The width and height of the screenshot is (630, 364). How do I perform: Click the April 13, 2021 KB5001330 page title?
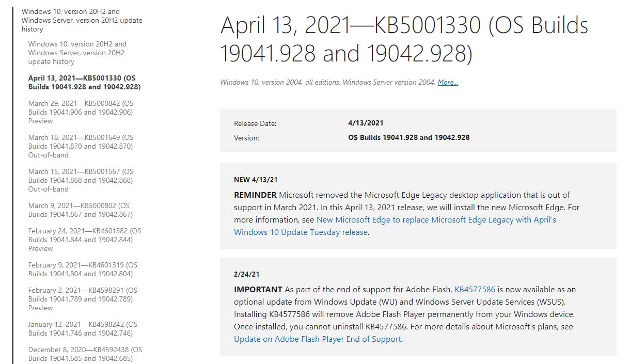pos(404,39)
